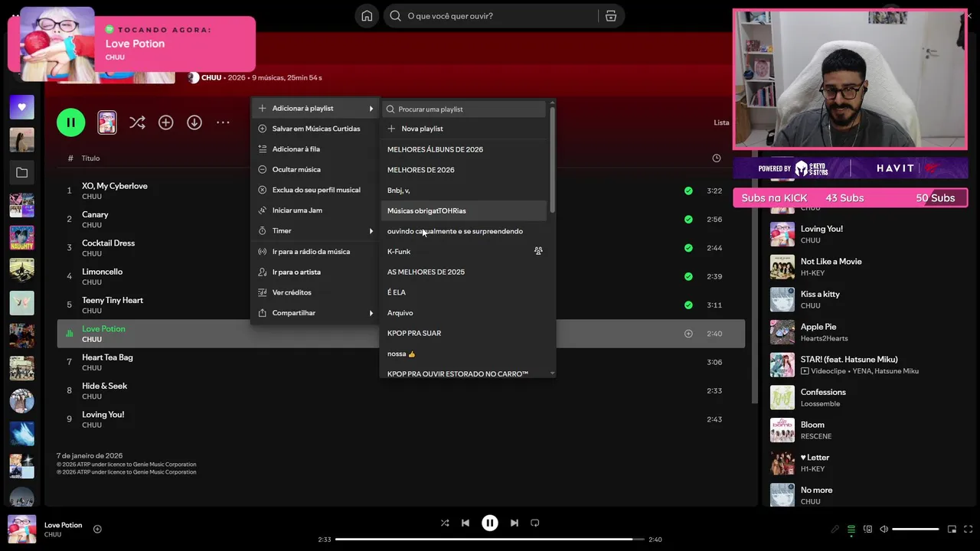Open the 'Lista' view dropdown
Image resolution: width=980 pixels, height=551 pixels.
click(x=721, y=122)
